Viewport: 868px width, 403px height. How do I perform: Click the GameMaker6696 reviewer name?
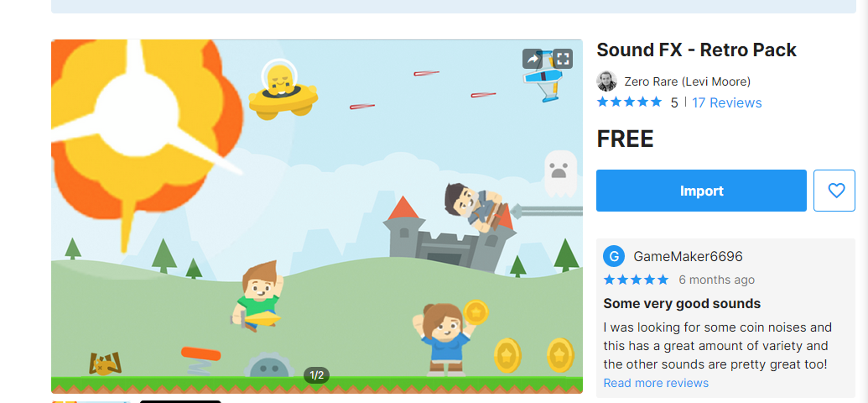coord(688,257)
